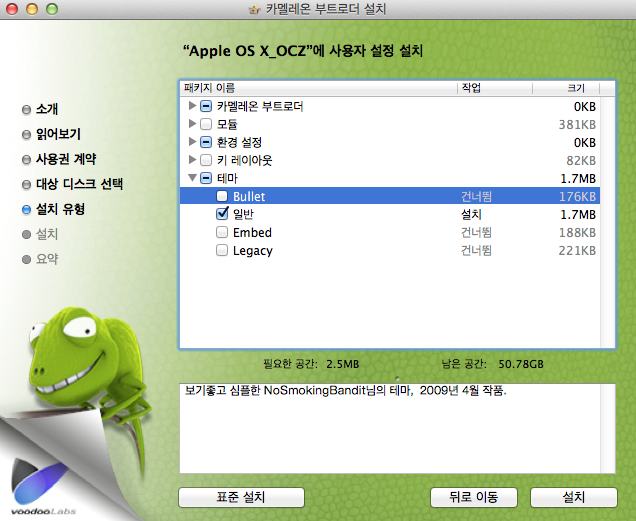Expand the 키 레이아웃 package row

(192, 160)
